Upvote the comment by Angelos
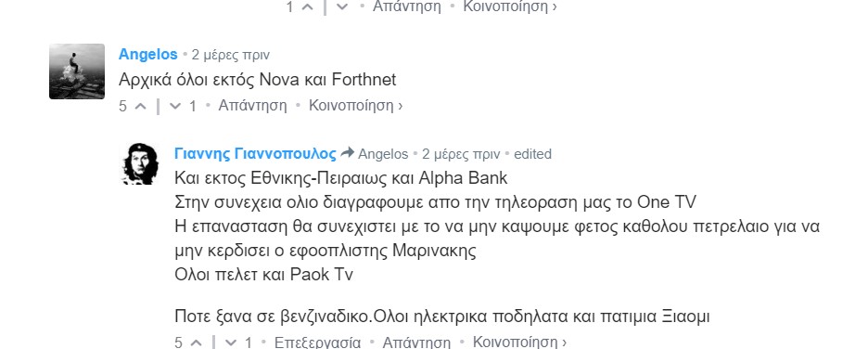 (x=141, y=106)
